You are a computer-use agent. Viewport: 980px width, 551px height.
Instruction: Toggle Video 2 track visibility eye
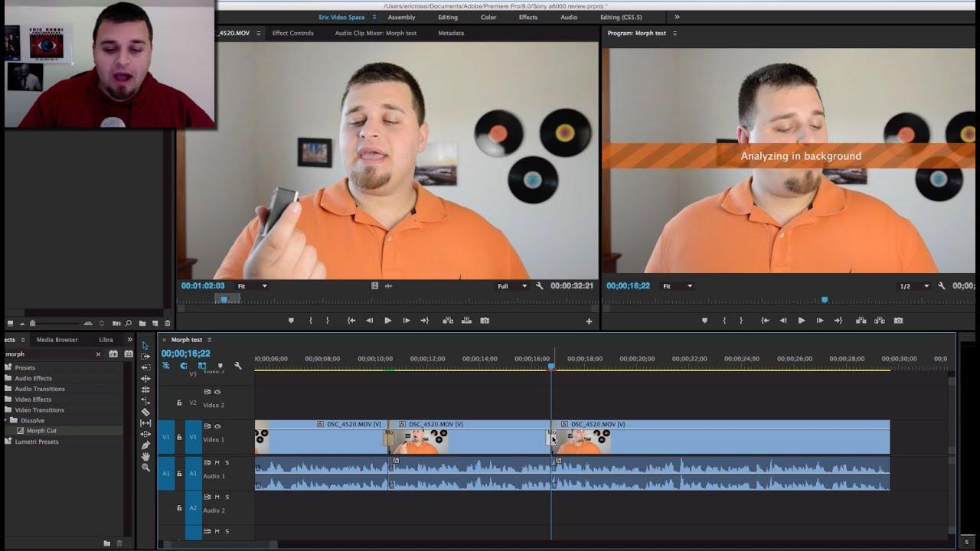pos(217,392)
